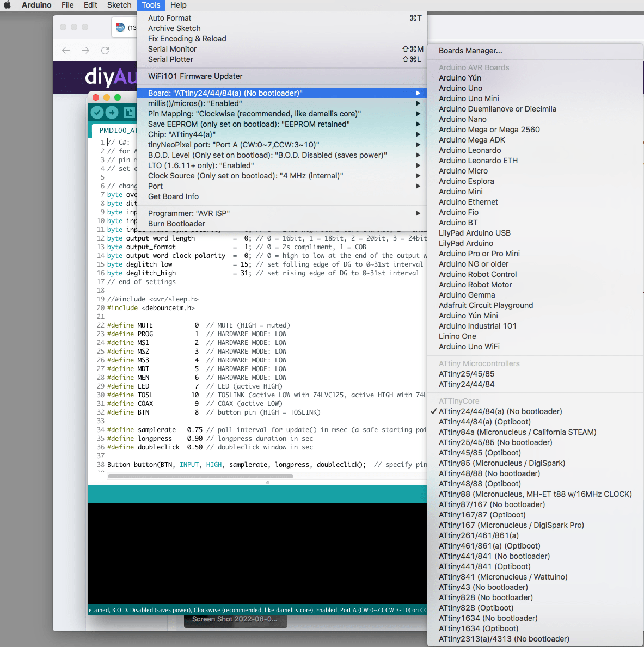644x647 pixels.
Task: Expand the B.O.D. Level submenu
Action: [282, 155]
